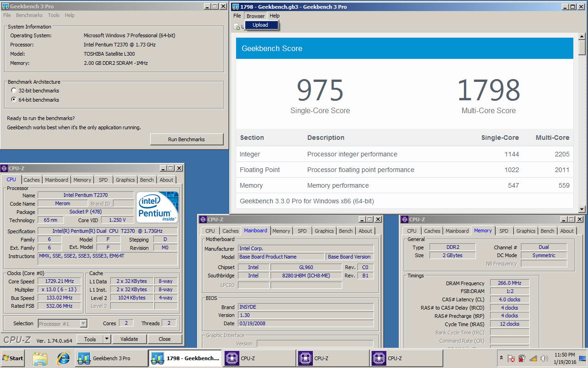Click the Multi-Core Score 1798

point(489,90)
